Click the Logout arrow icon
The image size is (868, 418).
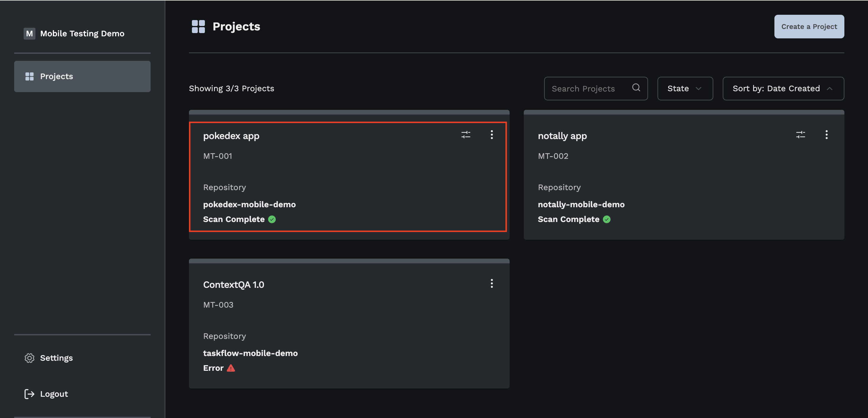point(29,394)
